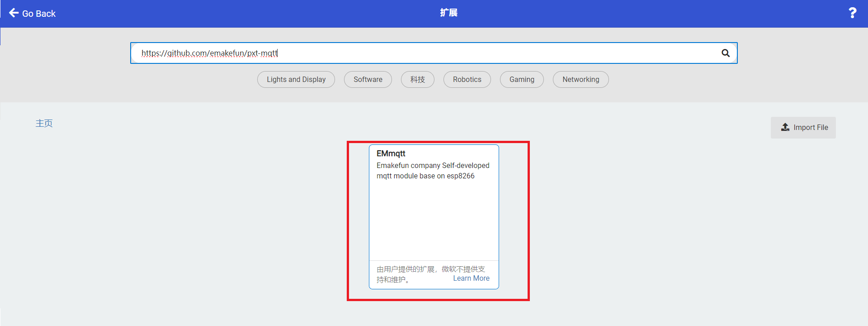Image resolution: width=868 pixels, height=326 pixels.
Task: Open help via the question mark icon
Action: pos(852,13)
